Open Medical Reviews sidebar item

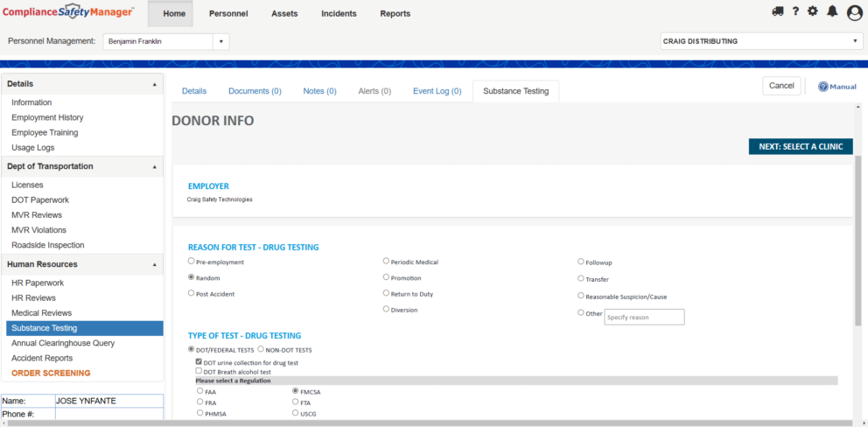(41, 313)
